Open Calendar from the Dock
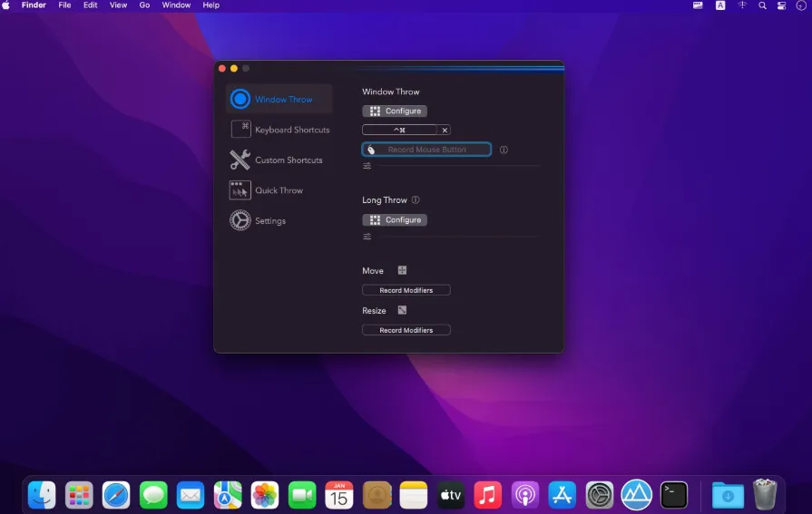 point(339,495)
